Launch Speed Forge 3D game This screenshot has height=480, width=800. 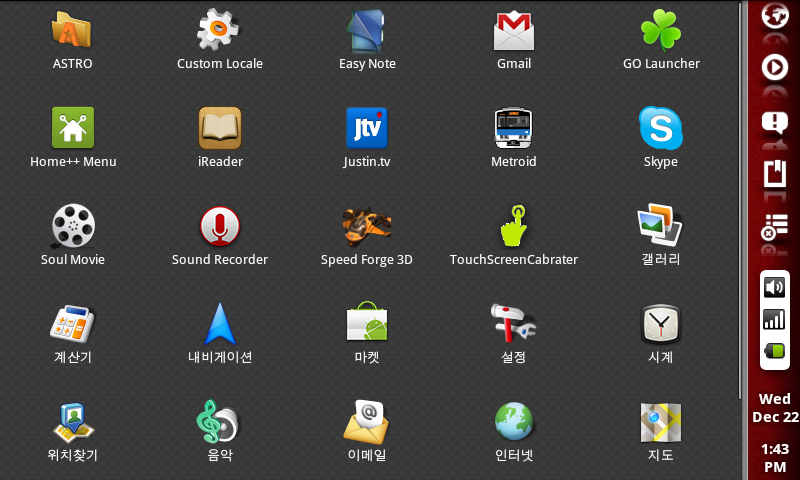(x=367, y=225)
